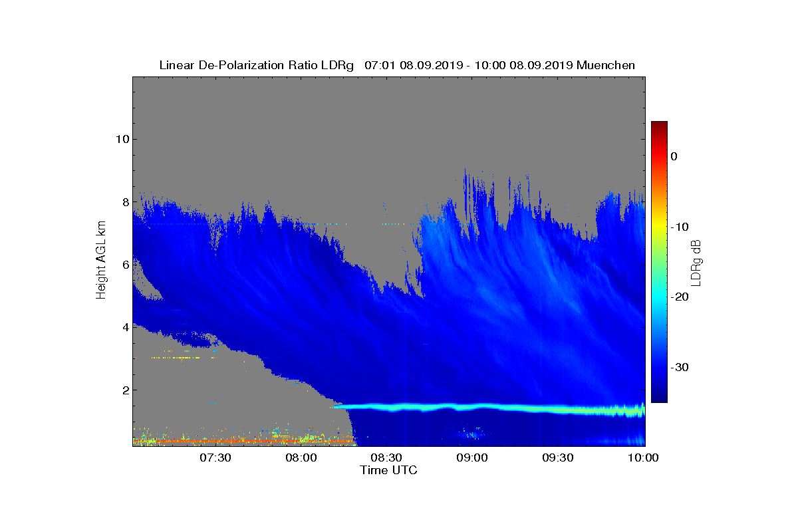Click the "Time UTC" axis label
Viewport: 798px width, 532px height.
[388, 470]
